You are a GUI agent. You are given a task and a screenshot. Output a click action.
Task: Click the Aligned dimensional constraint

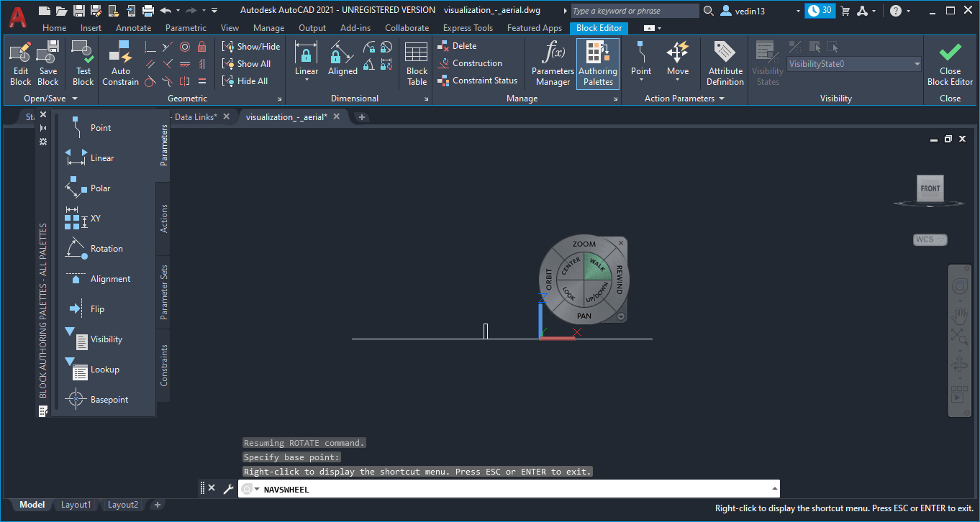coord(342,58)
